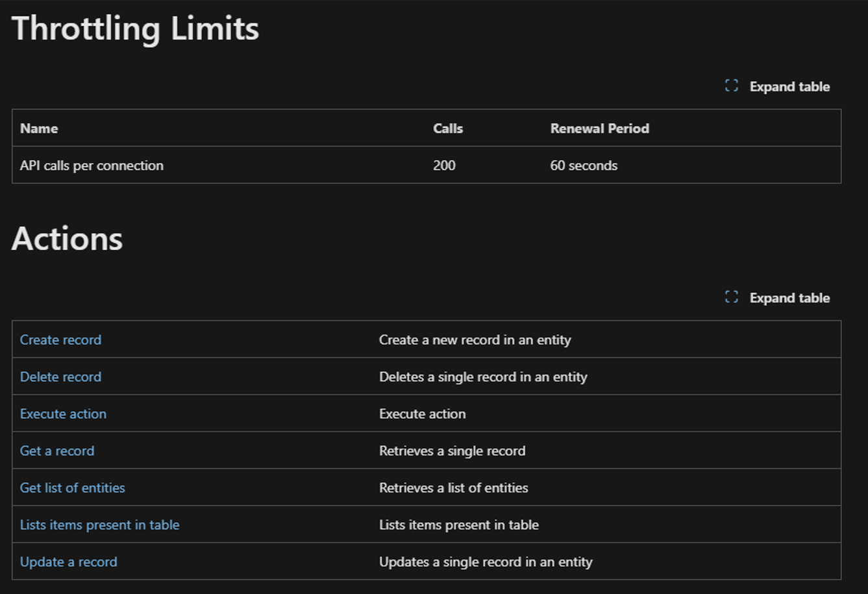Select the Execute action link
Viewport: 868px width, 594px height.
pos(63,414)
